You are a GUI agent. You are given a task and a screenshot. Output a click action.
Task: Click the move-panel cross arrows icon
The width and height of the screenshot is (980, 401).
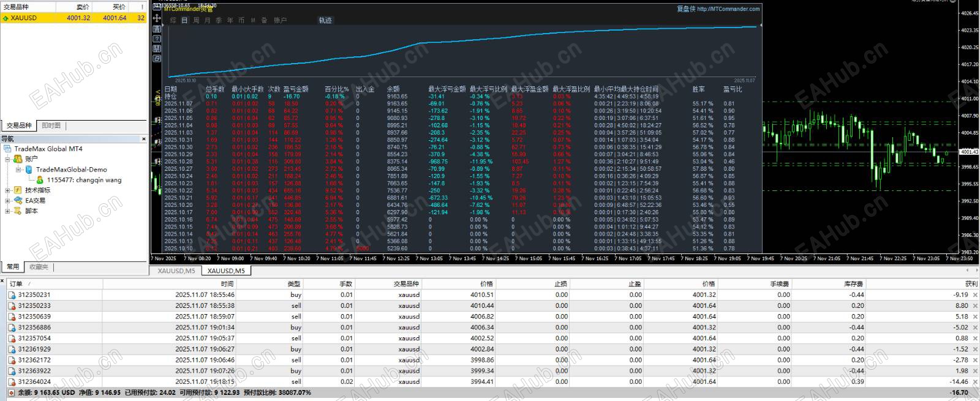(x=157, y=18)
